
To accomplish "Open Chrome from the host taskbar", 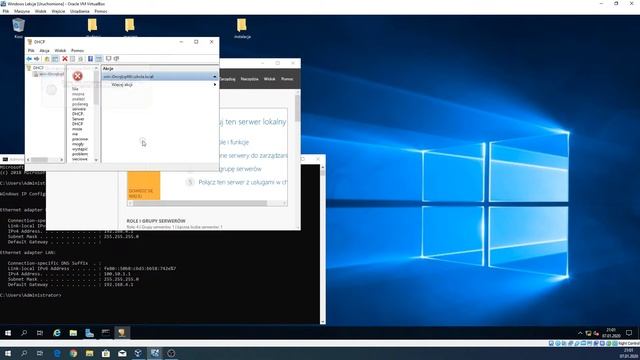I will coord(73,353).
